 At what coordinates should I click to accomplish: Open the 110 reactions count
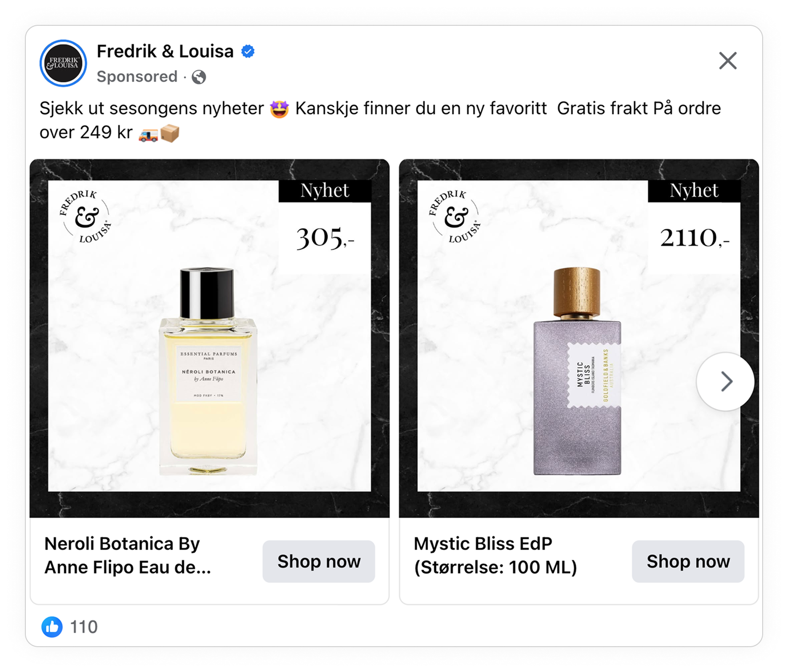(84, 627)
